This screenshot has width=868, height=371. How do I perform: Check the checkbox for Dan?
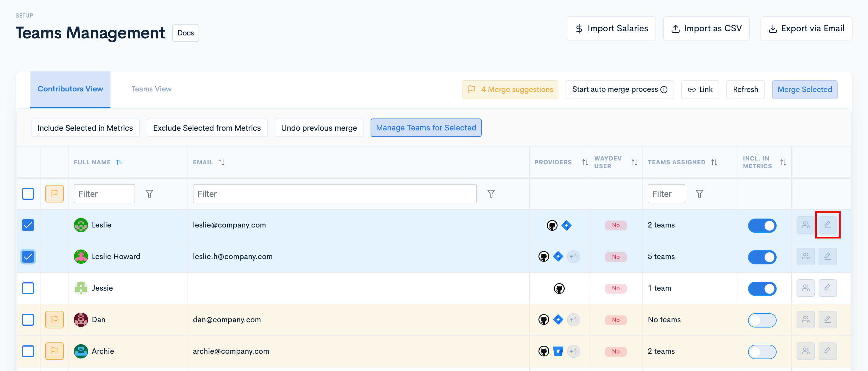coord(28,320)
